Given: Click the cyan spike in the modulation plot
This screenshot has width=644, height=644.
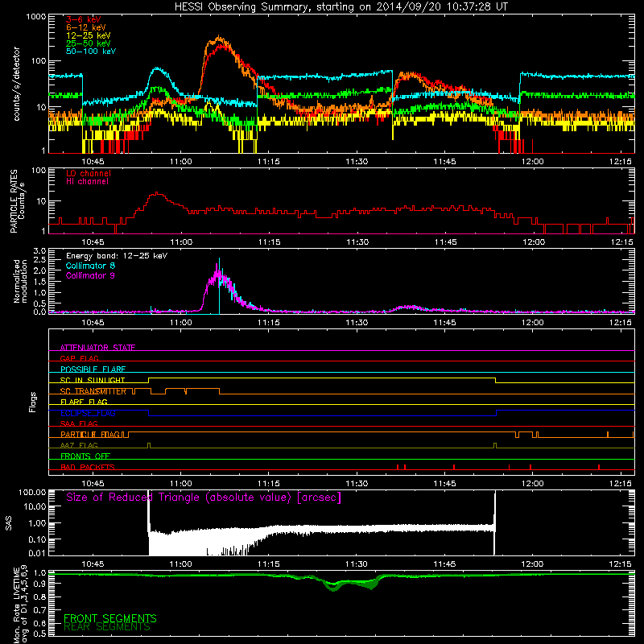Looking at the screenshot, I should 219,286.
